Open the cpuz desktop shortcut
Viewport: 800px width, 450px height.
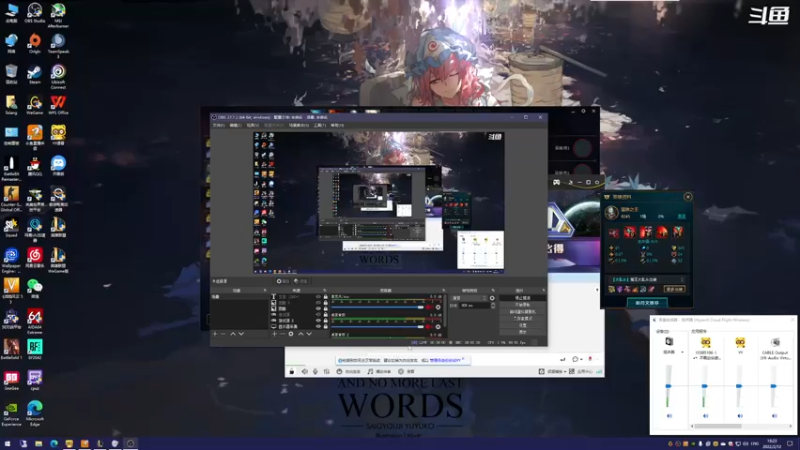point(34,381)
